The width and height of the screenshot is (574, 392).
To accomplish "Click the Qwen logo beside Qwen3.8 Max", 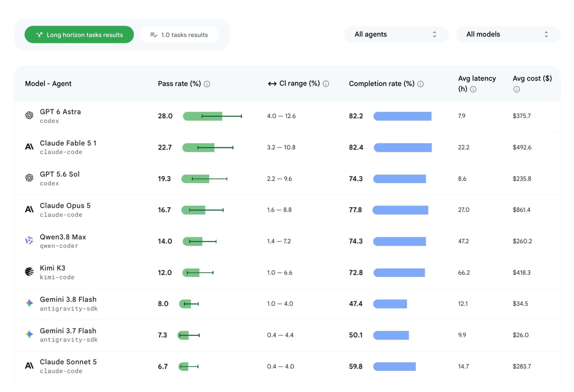I will (x=29, y=240).
